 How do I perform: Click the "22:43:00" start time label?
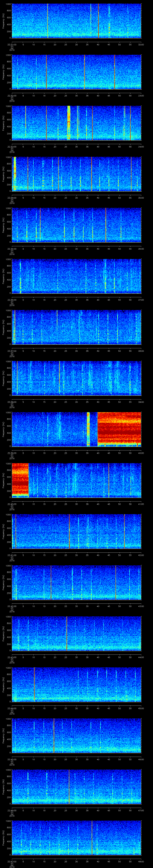12,657
